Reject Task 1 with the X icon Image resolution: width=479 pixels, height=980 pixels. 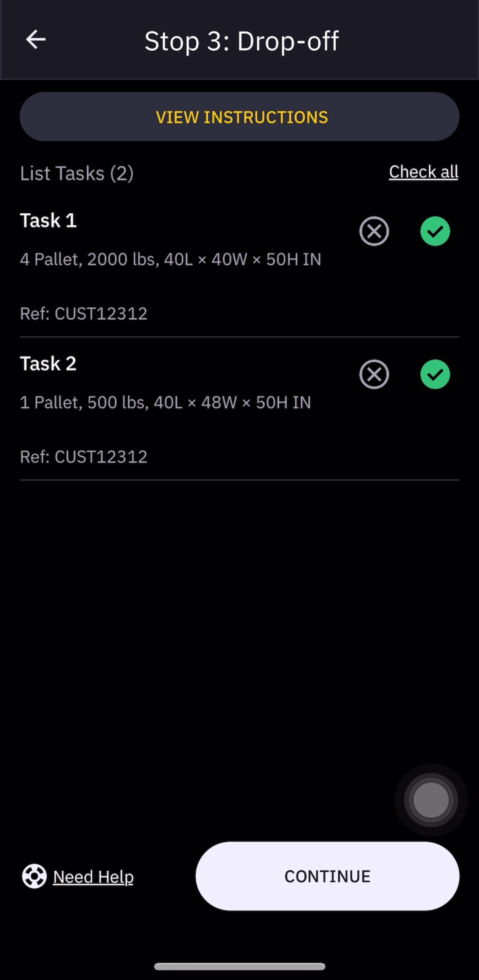coord(374,231)
